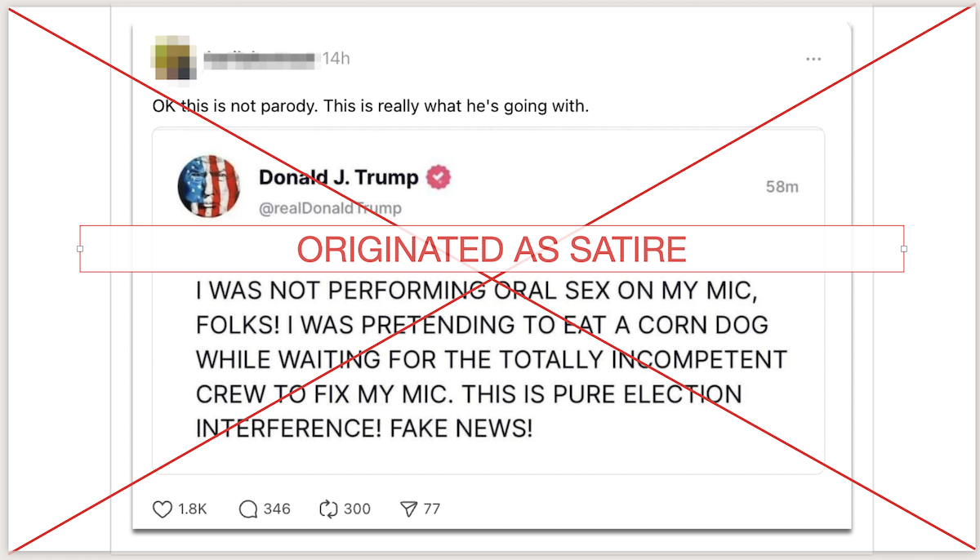Click the ORIGINATED AS SATIRE banner

[492, 249]
